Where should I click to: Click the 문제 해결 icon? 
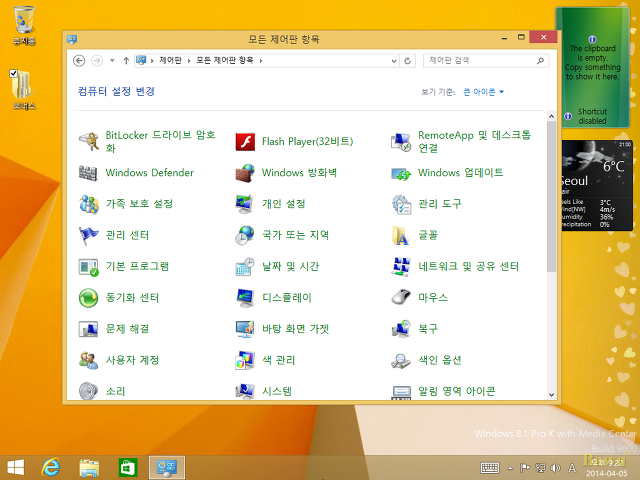[x=89, y=329]
